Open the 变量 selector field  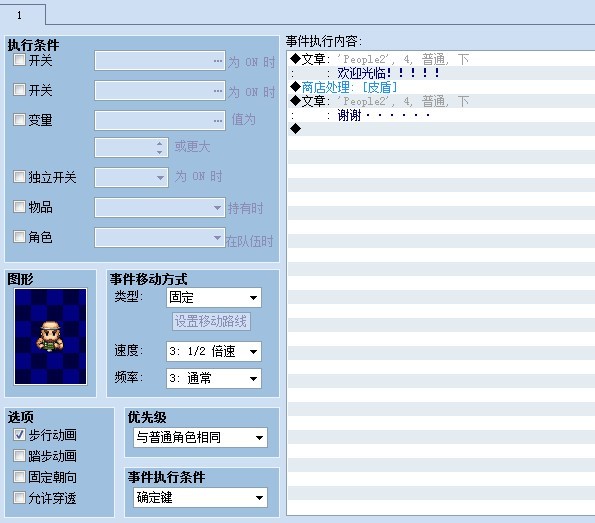click(x=160, y=121)
